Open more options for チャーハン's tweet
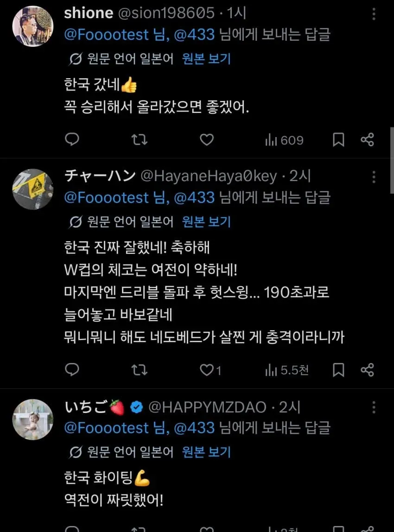 374,177
